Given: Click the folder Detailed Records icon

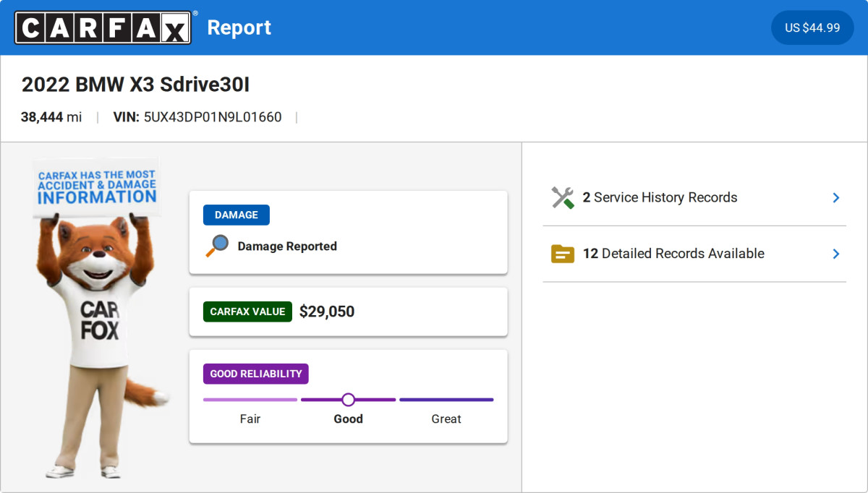Looking at the screenshot, I should pyautogui.click(x=562, y=254).
